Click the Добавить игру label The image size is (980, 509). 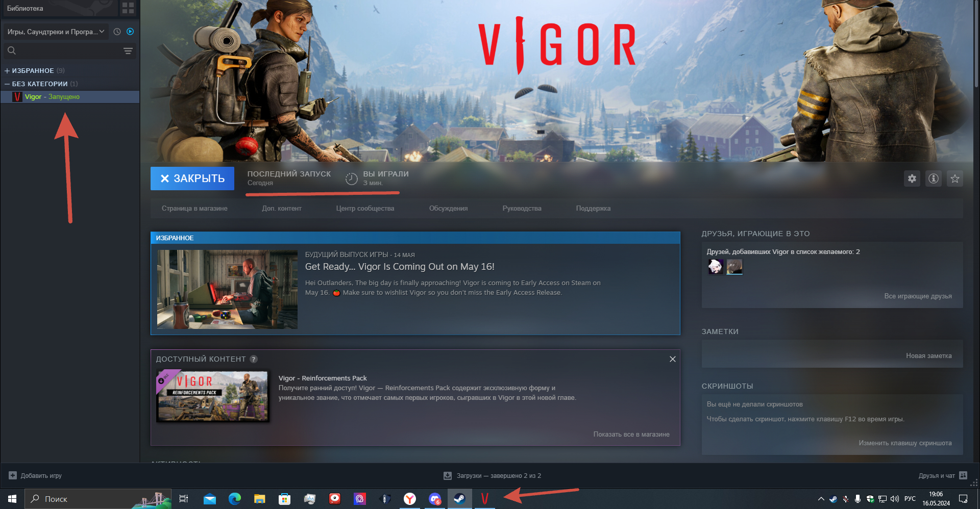pos(41,475)
